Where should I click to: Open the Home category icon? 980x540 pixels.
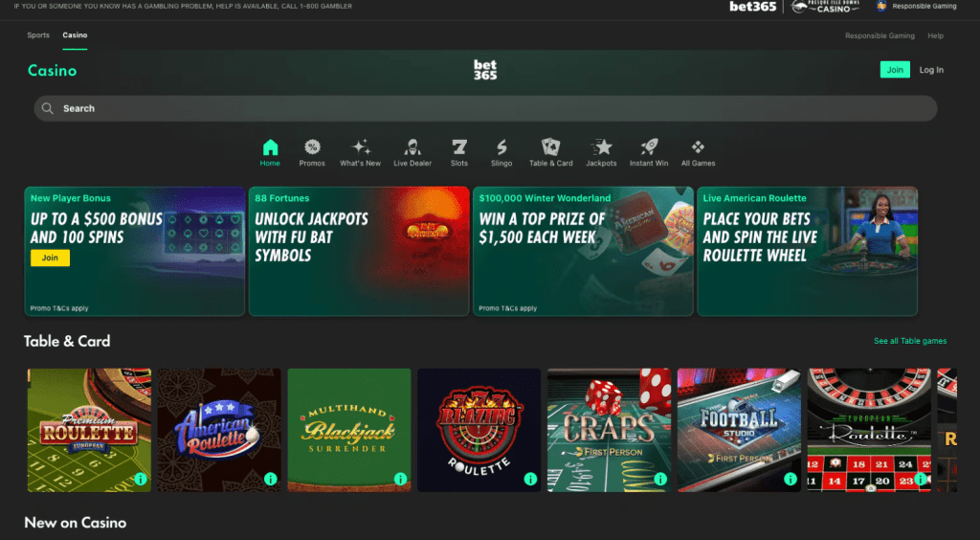click(x=270, y=147)
